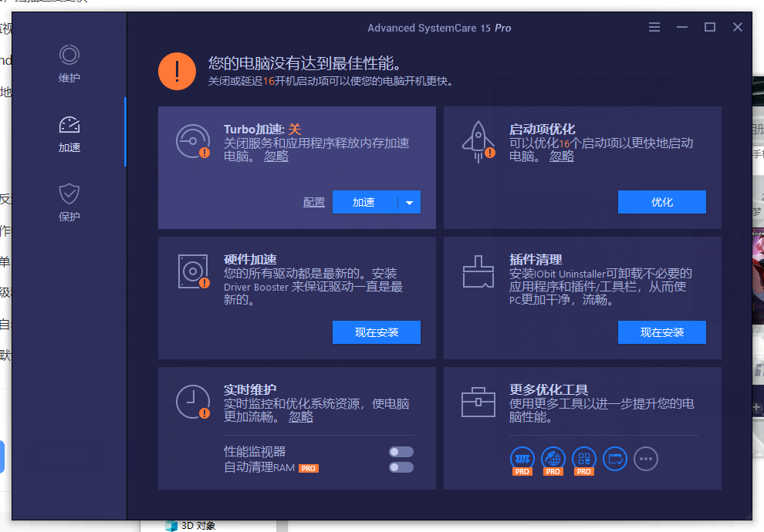Image resolution: width=764 pixels, height=532 pixels.
Task: Click the RAM memory cleaner tool icon
Action: (x=522, y=458)
